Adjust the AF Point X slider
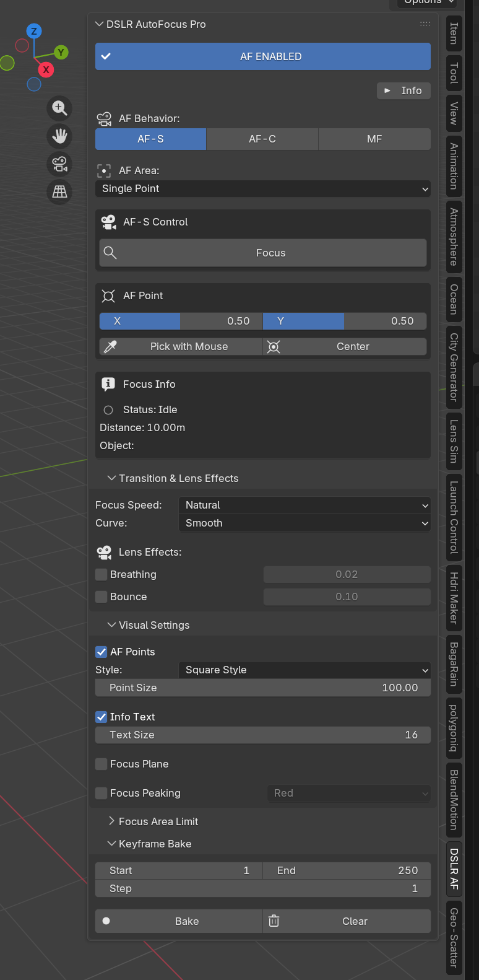Screen dimensions: 479x980 click(x=181, y=321)
